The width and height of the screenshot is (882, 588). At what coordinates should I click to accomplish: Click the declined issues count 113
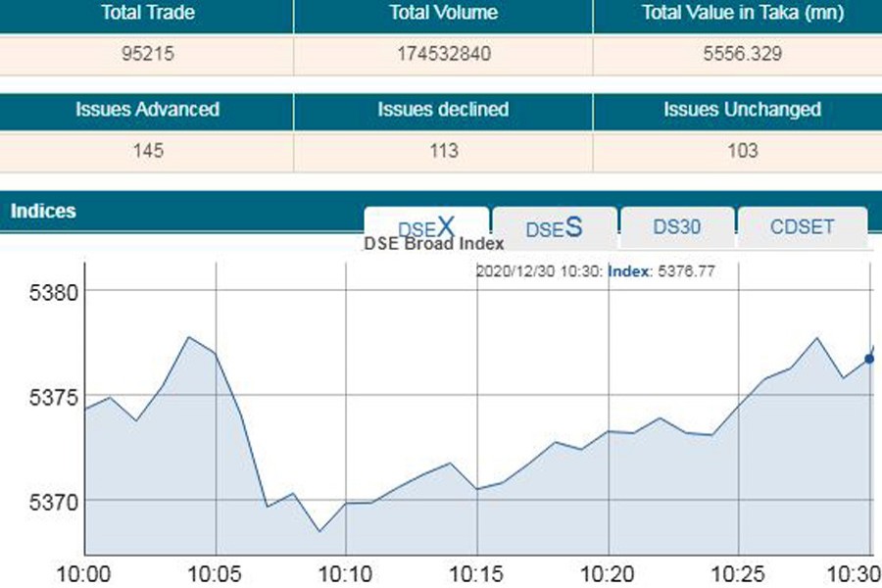[443, 151]
